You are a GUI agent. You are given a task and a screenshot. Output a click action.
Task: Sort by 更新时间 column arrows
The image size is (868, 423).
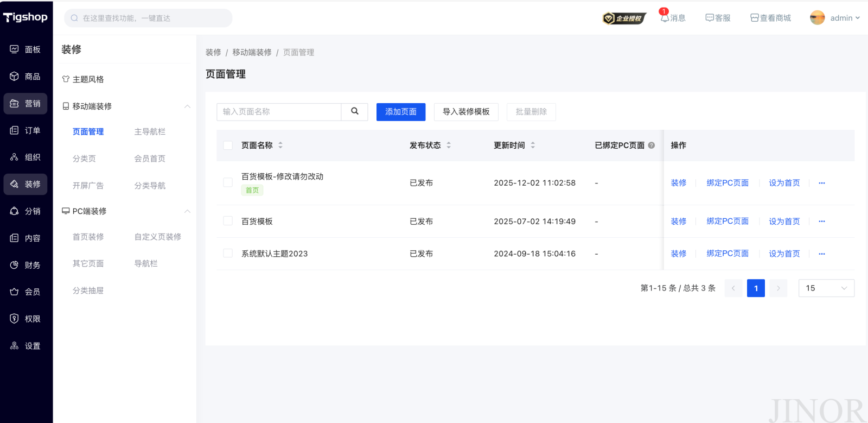pyautogui.click(x=533, y=146)
